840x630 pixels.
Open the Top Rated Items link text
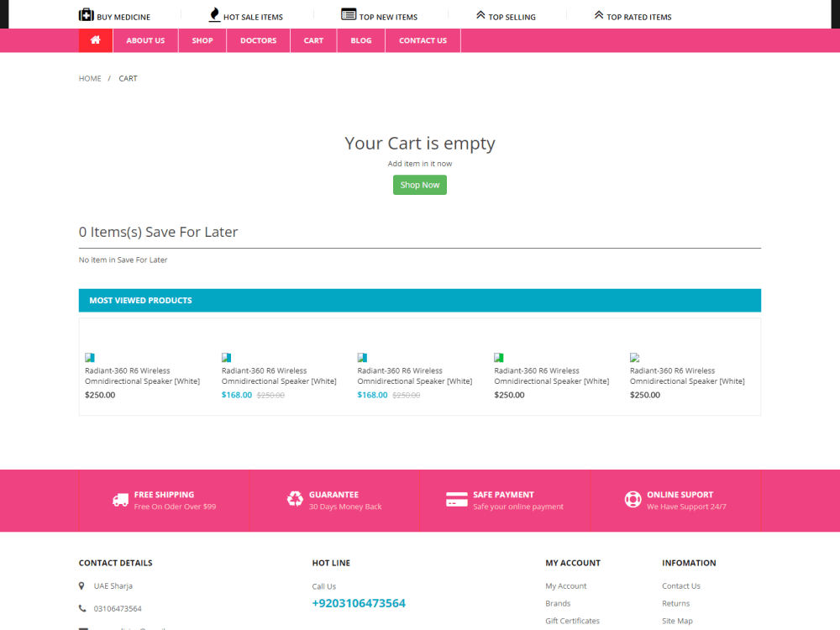639,17
